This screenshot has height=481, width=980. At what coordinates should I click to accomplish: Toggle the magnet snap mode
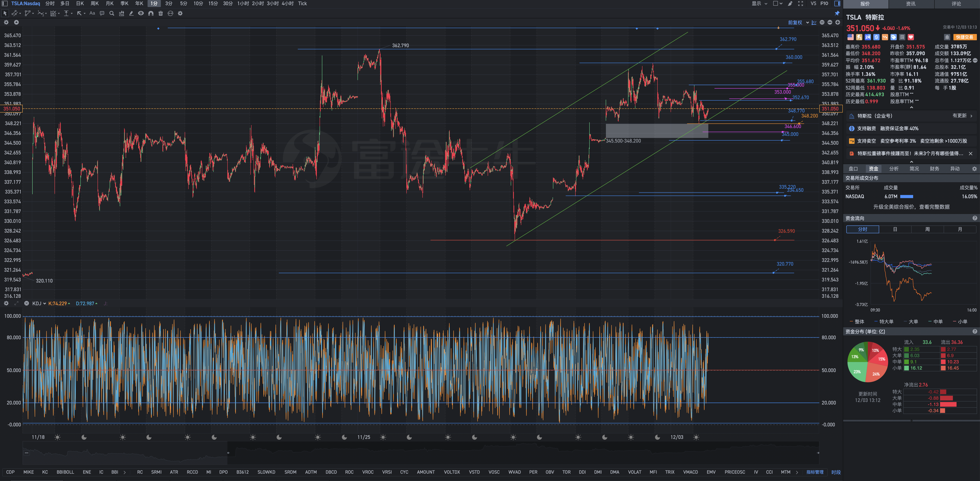coord(151,13)
